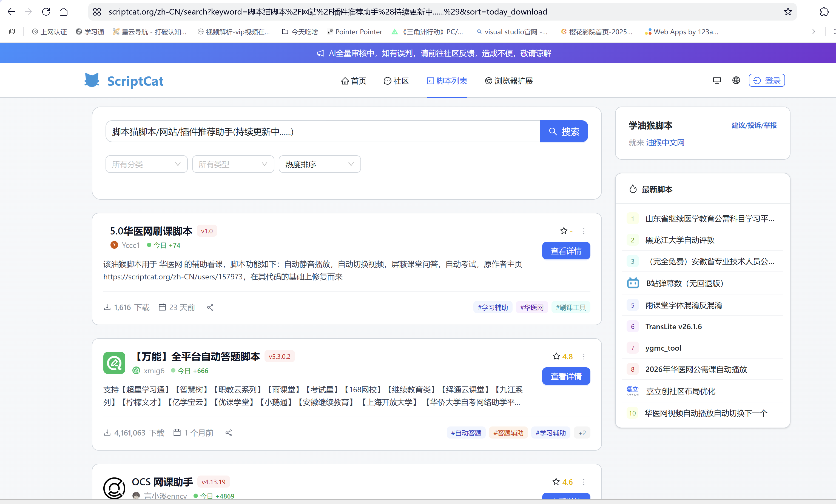
Task: Share the 5.0华医网刷课脚本 script
Action: pyautogui.click(x=210, y=307)
